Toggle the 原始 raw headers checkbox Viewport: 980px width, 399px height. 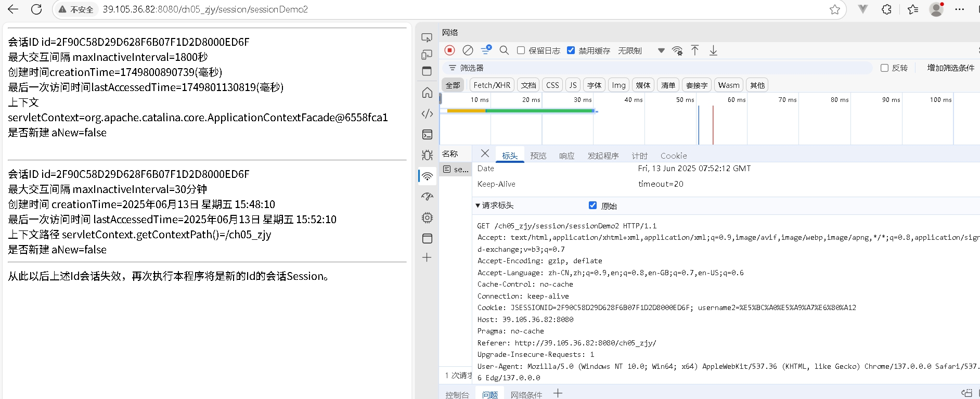(x=592, y=205)
